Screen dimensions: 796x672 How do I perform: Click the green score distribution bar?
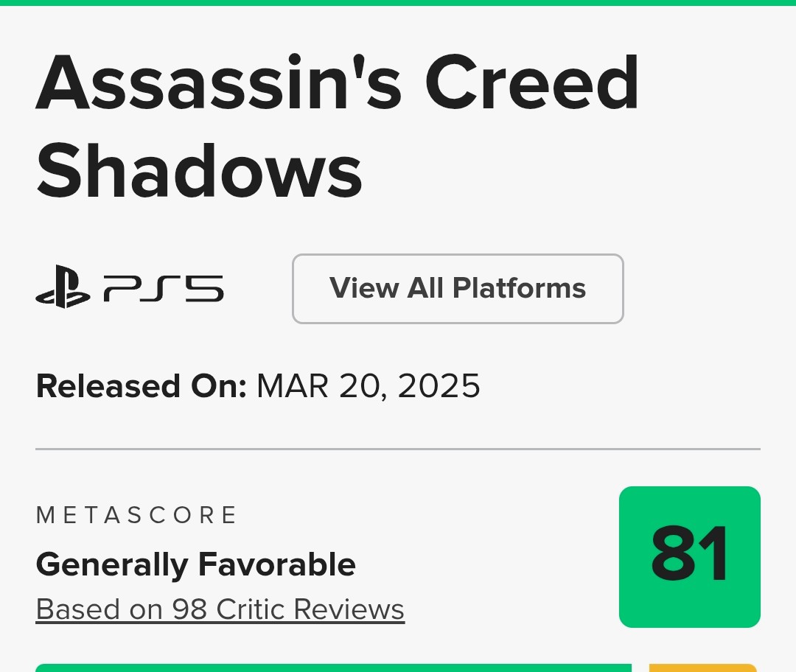(333, 668)
